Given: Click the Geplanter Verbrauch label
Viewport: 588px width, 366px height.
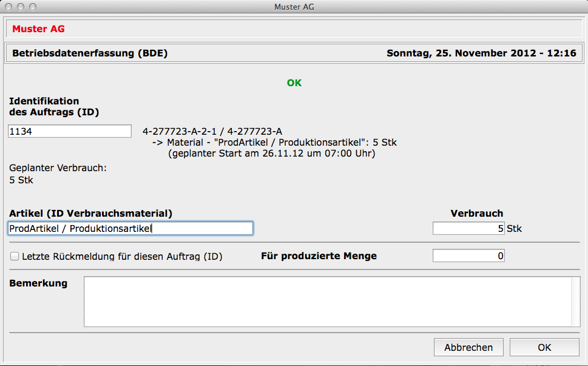Looking at the screenshot, I should (58, 168).
